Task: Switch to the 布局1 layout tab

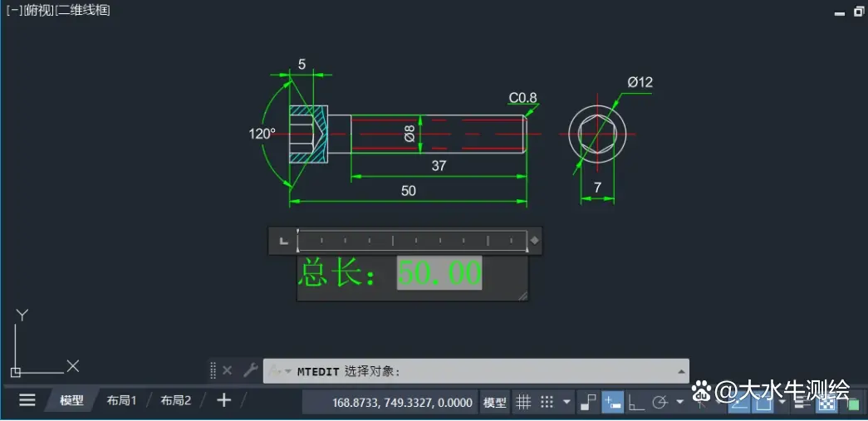Action: (x=122, y=400)
